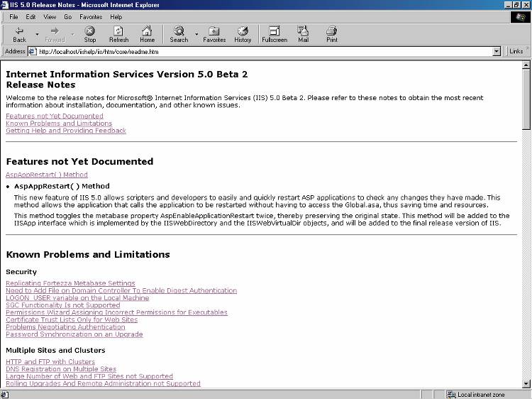Open the Mail toolbar button
532x399 pixels.
(303, 34)
